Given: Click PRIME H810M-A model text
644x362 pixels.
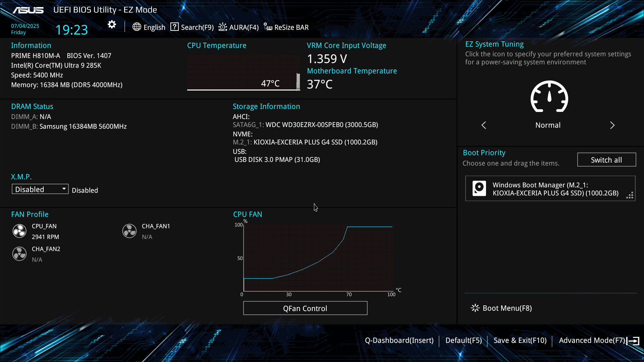Looking at the screenshot, I should tap(36, 56).
